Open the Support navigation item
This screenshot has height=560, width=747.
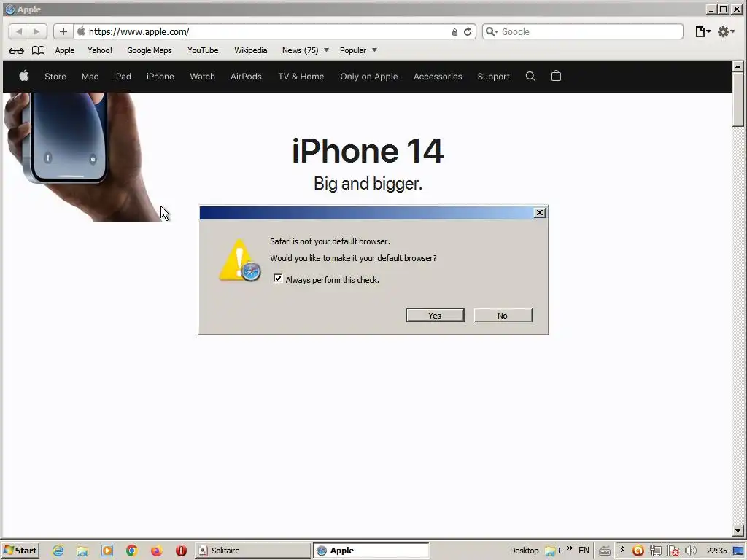[494, 76]
